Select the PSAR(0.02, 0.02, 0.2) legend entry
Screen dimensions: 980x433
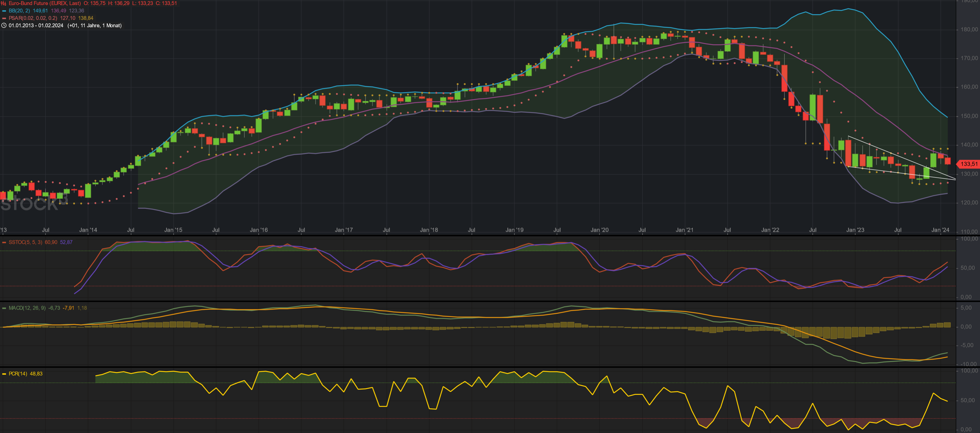(x=33, y=18)
